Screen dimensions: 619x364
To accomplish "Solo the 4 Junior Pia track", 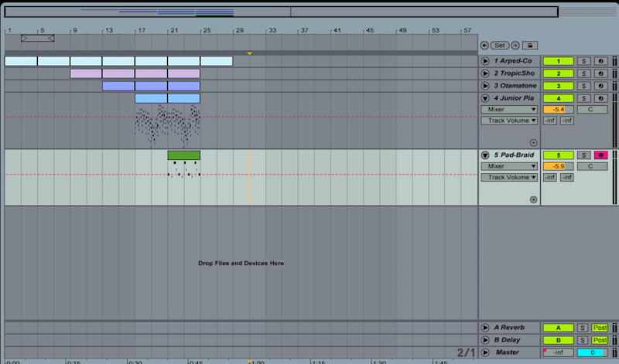I will pyautogui.click(x=584, y=98).
